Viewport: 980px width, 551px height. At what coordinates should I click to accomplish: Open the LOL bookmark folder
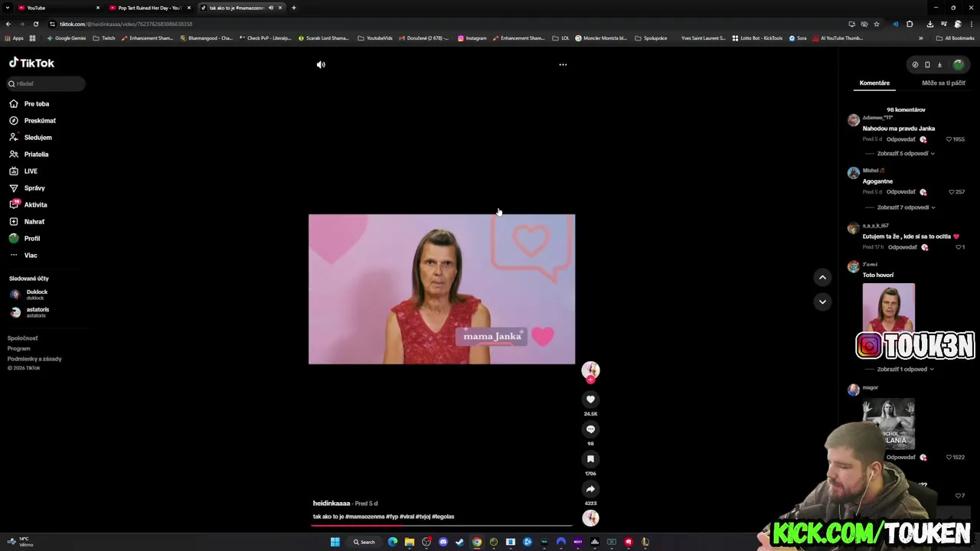pos(561,38)
